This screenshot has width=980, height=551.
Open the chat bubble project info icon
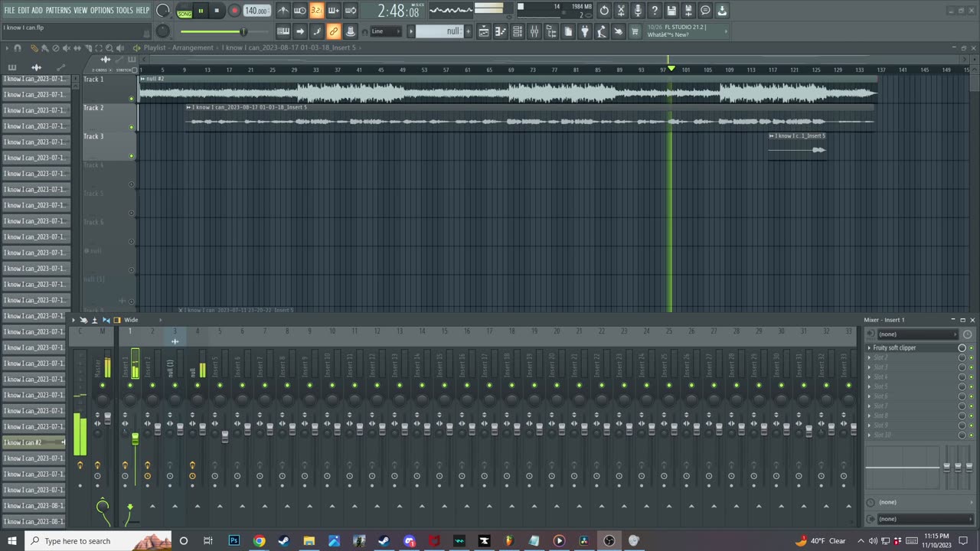tap(705, 11)
